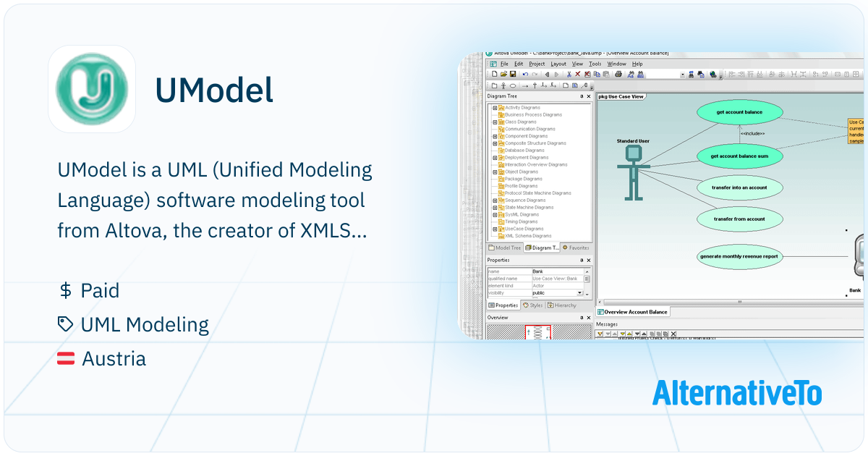Select the Note tool icon
Screen dimensions: 868x456
point(565,85)
